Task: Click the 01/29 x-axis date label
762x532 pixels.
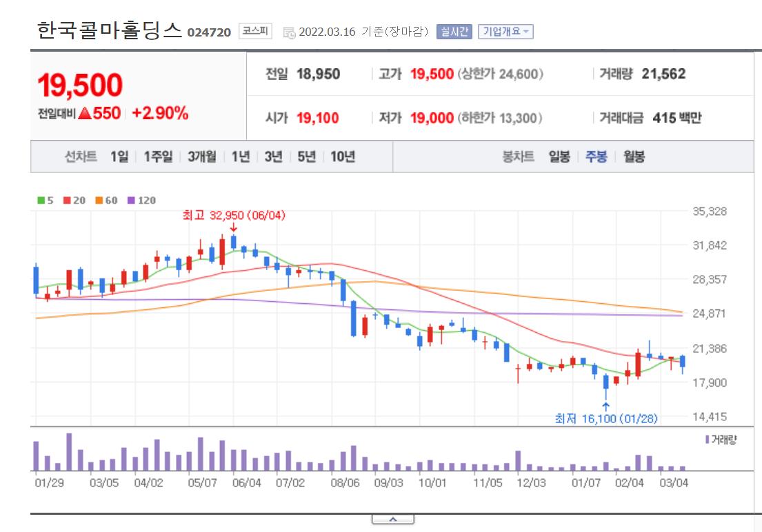Action: [49, 483]
